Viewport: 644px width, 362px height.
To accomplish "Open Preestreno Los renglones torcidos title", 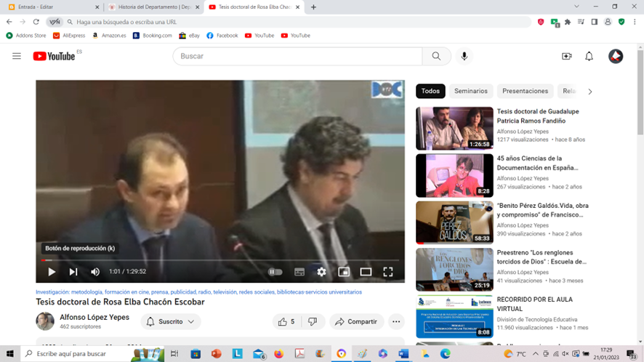I will pos(542,257).
